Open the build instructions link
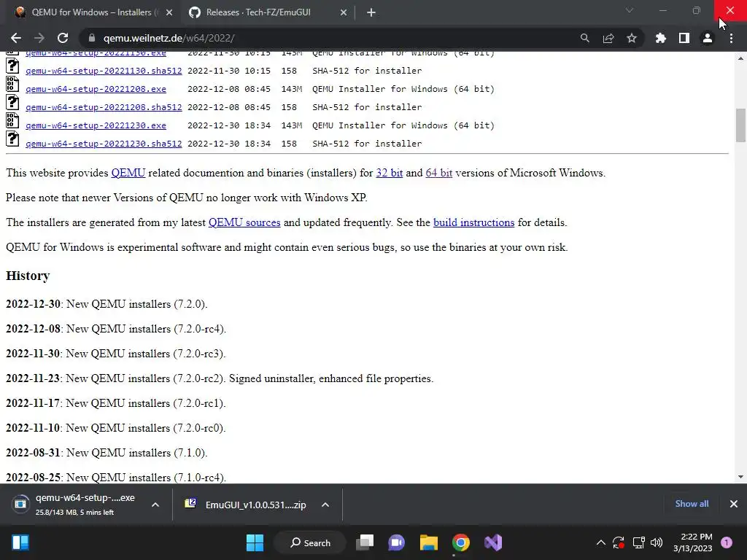Image resolution: width=747 pixels, height=560 pixels. pos(473,222)
